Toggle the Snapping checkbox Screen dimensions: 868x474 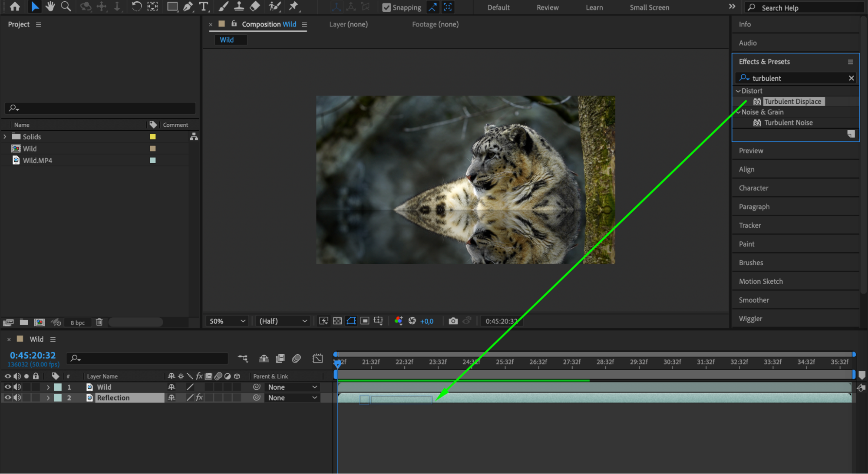click(x=386, y=7)
